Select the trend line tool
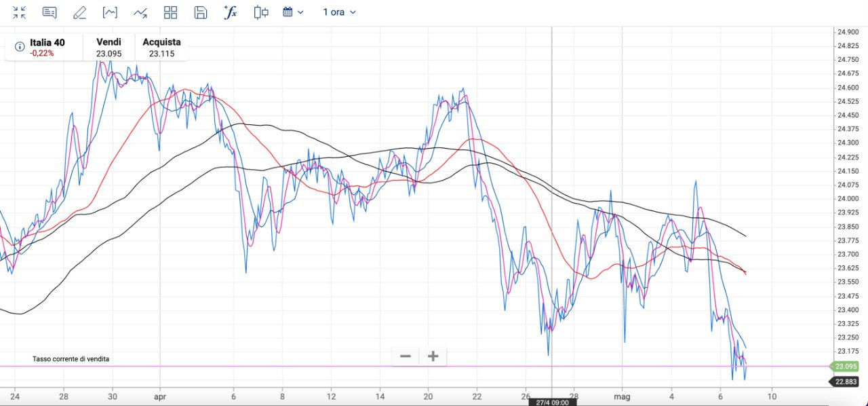This screenshot has width=868, height=406. coord(140,12)
